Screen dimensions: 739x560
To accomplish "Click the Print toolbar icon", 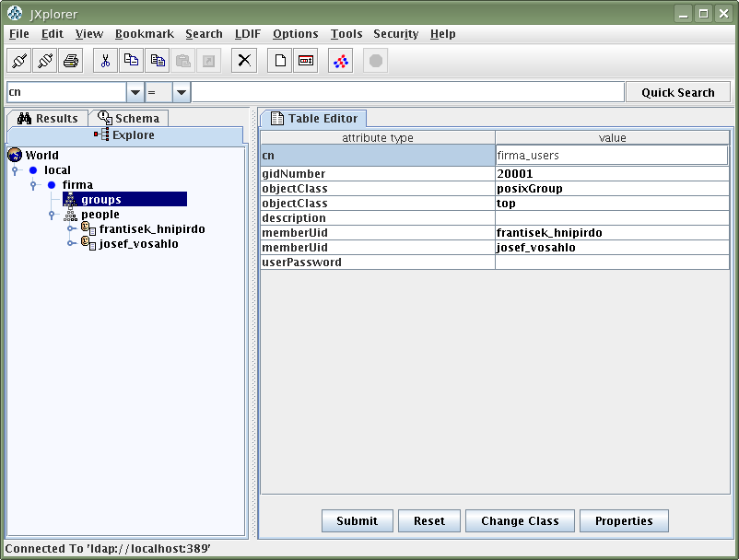I will click(x=71, y=61).
